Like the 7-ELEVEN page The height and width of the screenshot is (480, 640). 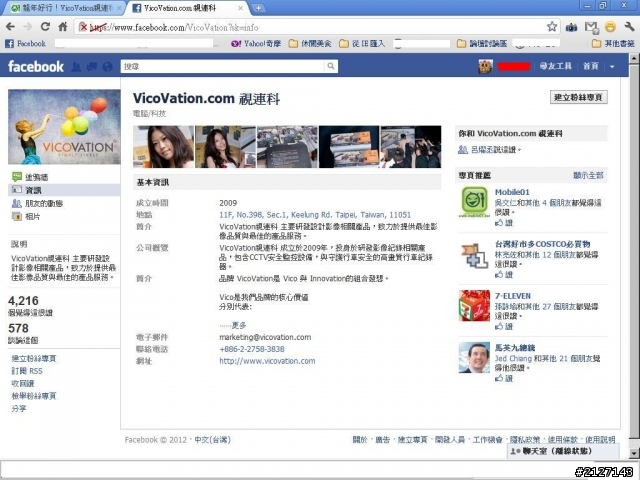pos(504,326)
